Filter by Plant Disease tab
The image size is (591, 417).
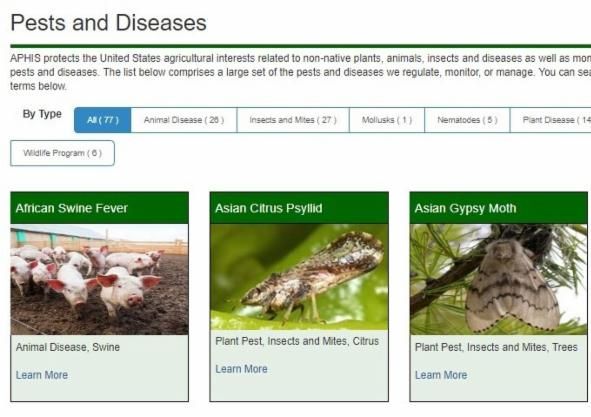click(x=551, y=120)
